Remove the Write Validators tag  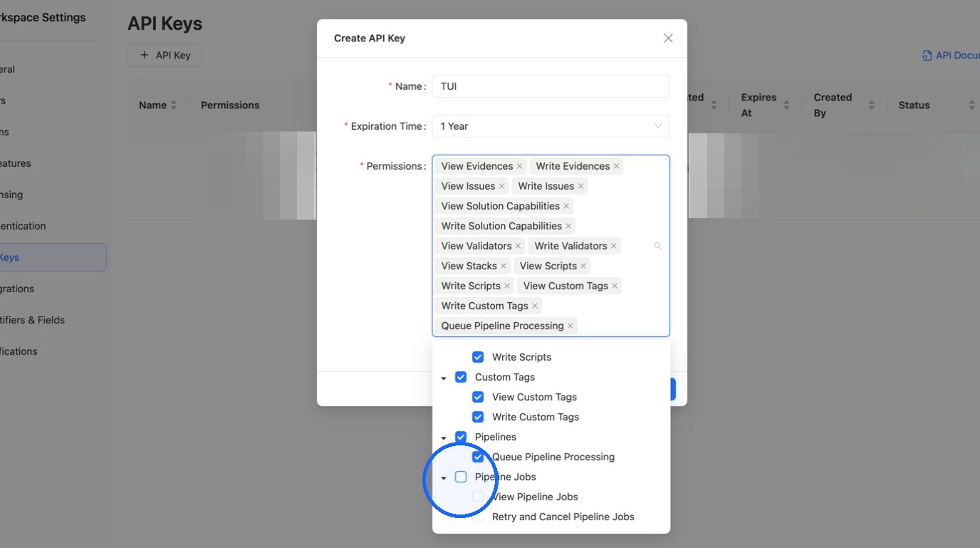pos(614,246)
